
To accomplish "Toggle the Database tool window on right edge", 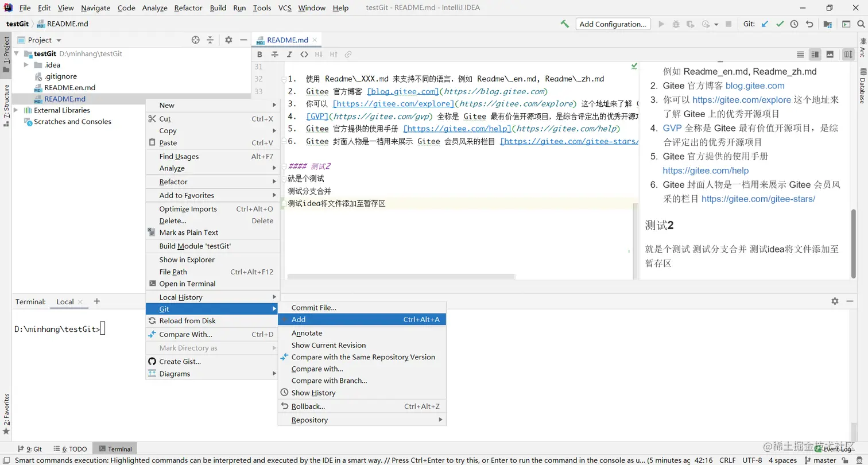I will coord(862,85).
